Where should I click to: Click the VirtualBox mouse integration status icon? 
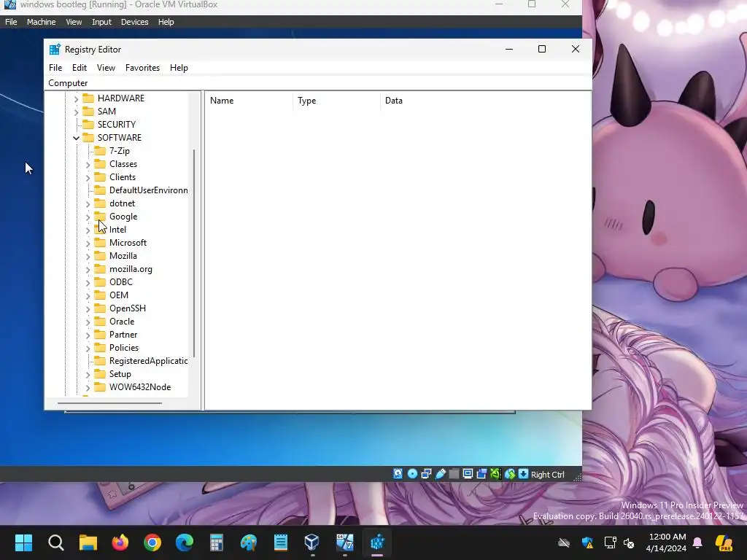510,474
